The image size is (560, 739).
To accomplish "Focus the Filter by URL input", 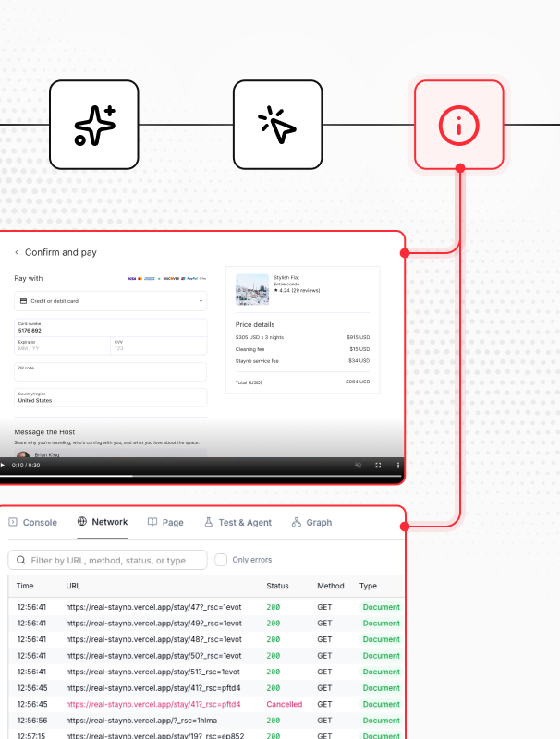I will coord(107,560).
